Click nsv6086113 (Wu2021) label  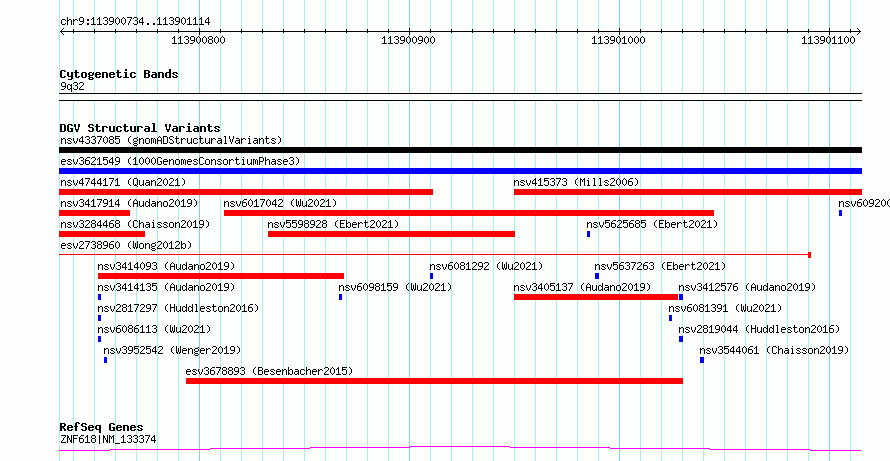(x=154, y=329)
